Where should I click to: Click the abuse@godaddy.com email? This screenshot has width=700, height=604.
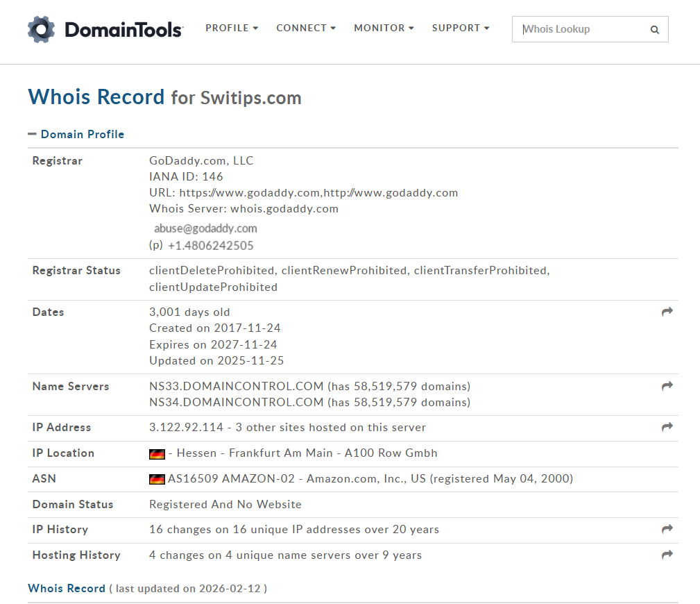[x=205, y=228]
